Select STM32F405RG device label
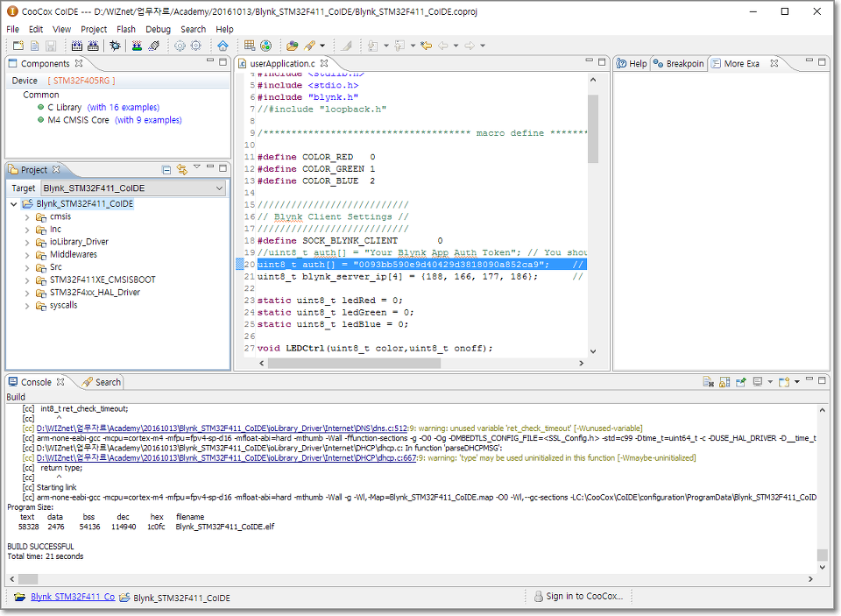Image resolution: width=841 pixels, height=616 pixels. pyautogui.click(x=81, y=81)
